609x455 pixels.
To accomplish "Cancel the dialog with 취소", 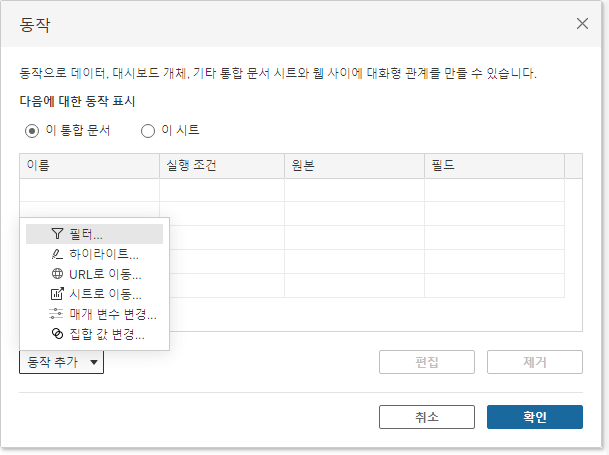I will [x=427, y=417].
